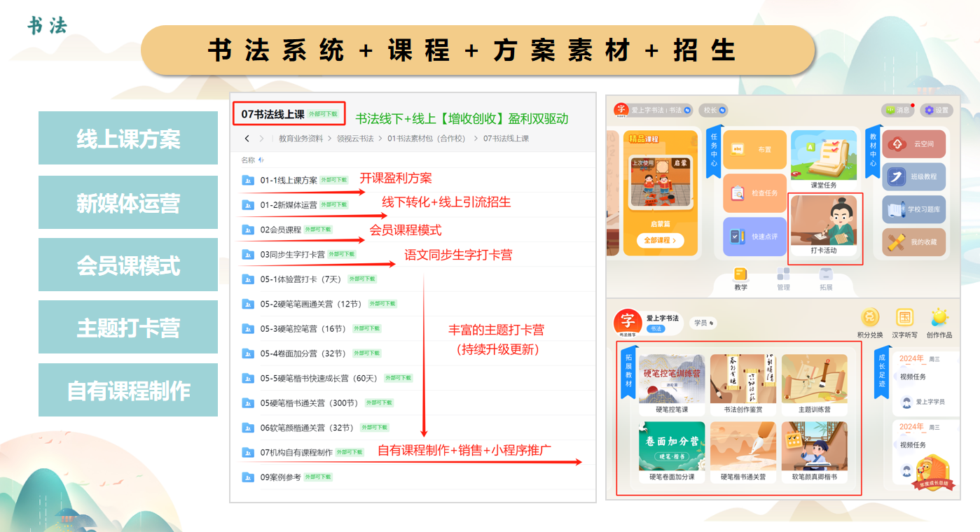Viewport: 980px width, 532px height.
Task: Open folder 05-1体验营打卡（7天）
Action: tap(301, 279)
